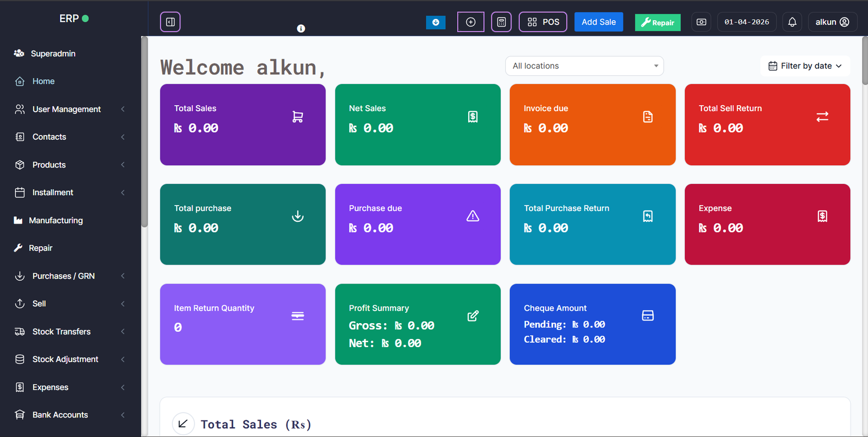Click the ERP logo text
Image resolution: width=868 pixels, height=437 pixels.
click(69, 18)
